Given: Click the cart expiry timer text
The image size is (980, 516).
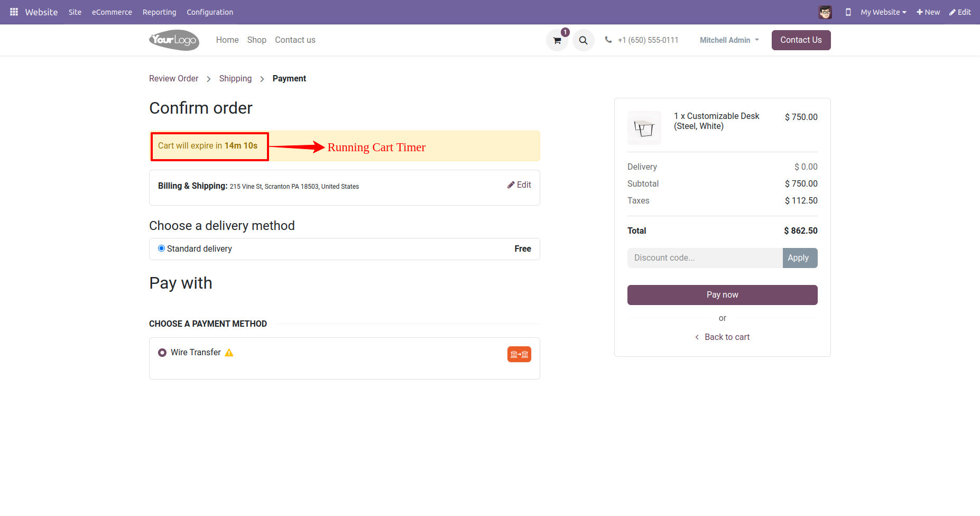Looking at the screenshot, I should 208,145.
